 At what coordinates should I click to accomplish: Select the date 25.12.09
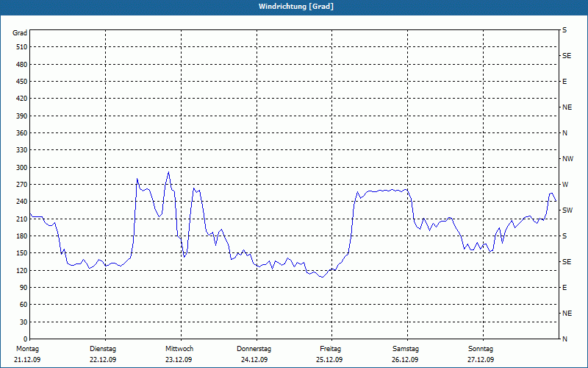[x=329, y=360]
